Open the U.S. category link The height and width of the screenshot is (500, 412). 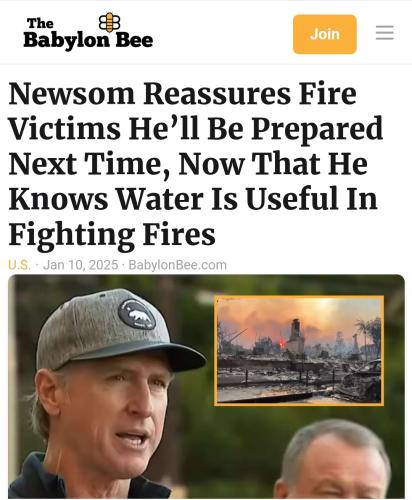20,265
